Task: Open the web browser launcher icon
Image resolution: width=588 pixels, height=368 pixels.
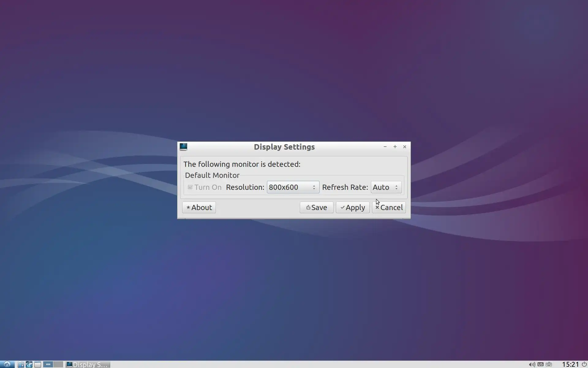Action: 29,364
